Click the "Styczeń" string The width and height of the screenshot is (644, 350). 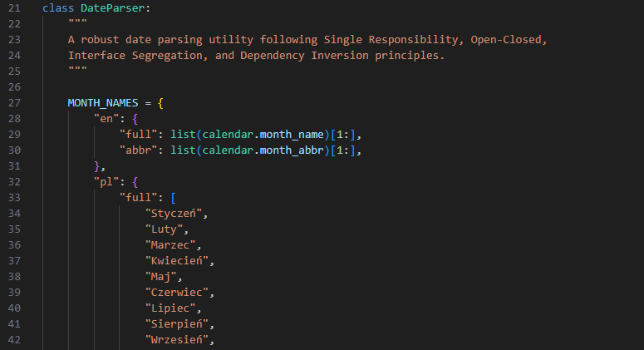(174, 214)
